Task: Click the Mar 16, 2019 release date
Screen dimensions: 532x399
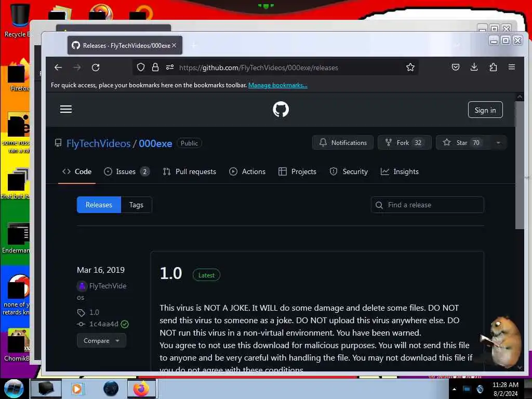Action: [101, 270]
